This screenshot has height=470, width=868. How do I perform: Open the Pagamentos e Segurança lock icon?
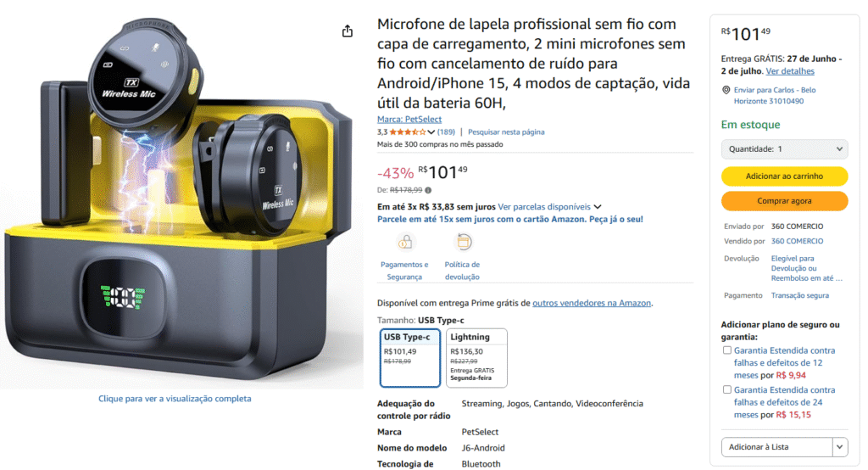pyautogui.click(x=405, y=242)
